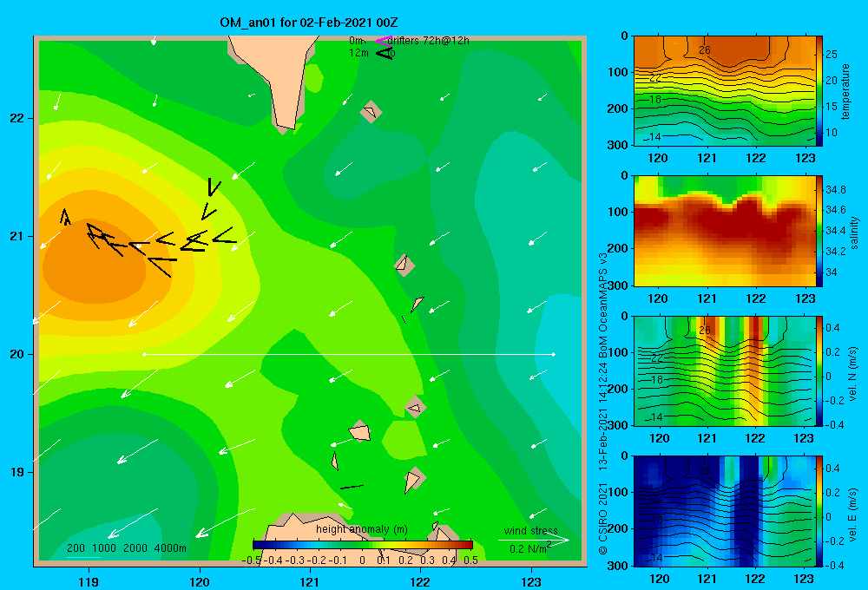This screenshot has width=868, height=590.
Task: Click the "12m" legend depth label
Action: click(358, 53)
